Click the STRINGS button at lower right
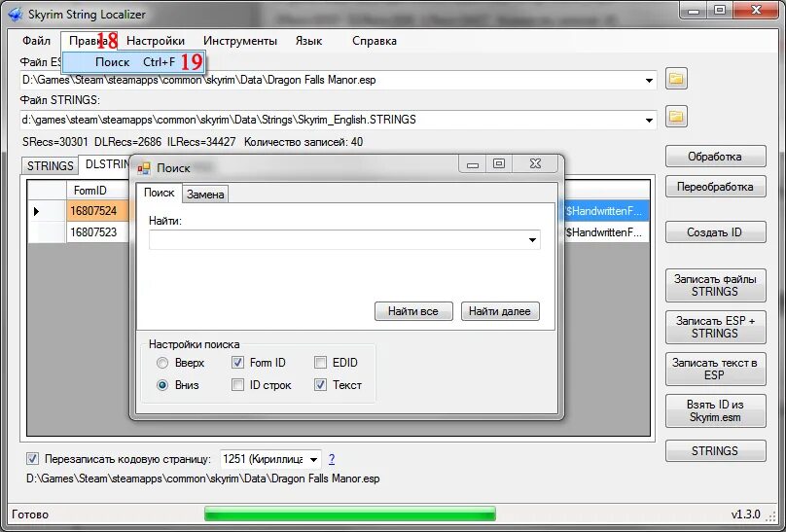The width and height of the screenshot is (786, 532). tap(715, 451)
